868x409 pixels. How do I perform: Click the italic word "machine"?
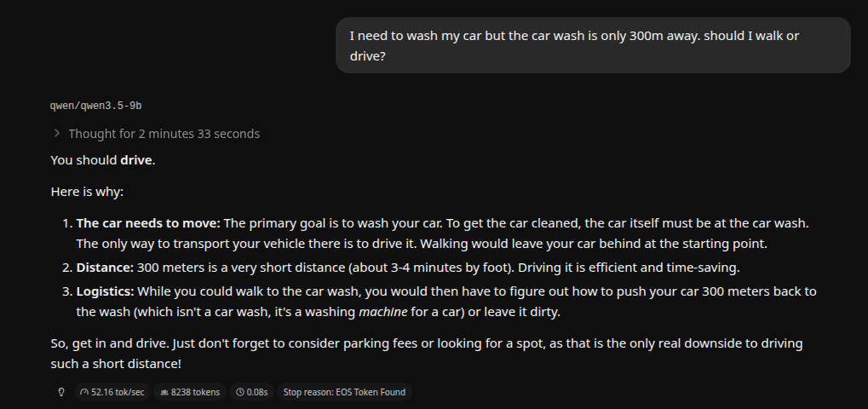pyautogui.click(x=382, y=312)
